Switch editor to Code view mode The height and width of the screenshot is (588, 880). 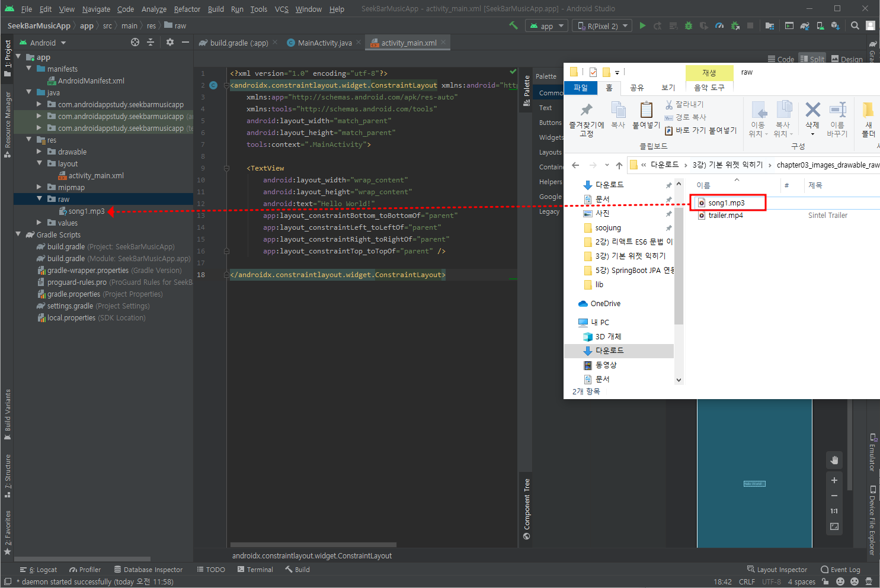pyautogui.click(x=781, y=59)
